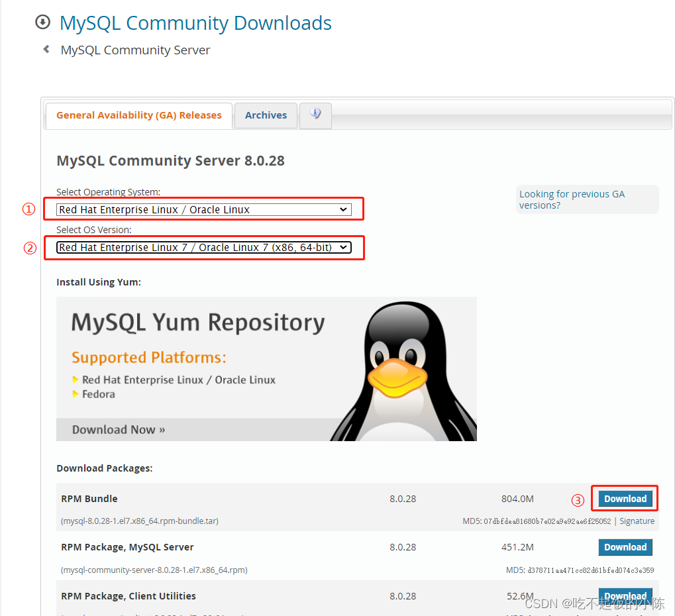Download RPM Package, Client Utilities

click(x=625, y=595)
